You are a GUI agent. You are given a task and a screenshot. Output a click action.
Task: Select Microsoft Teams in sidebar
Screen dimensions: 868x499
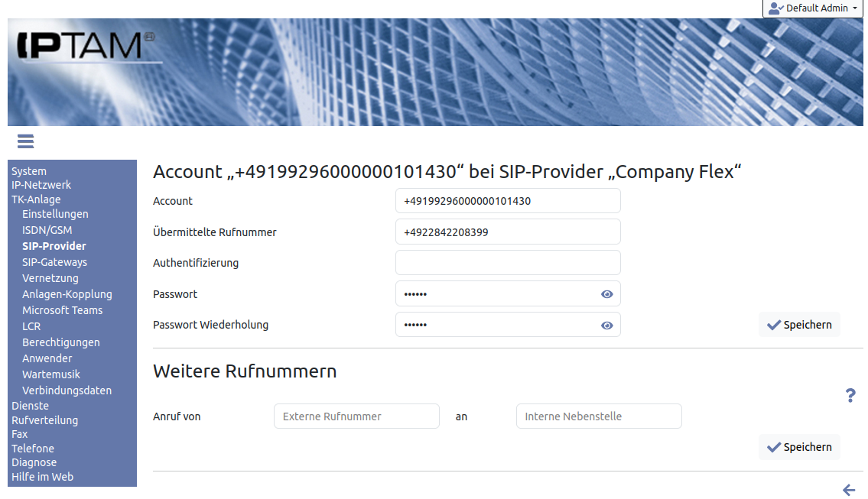tap(62, 310)
